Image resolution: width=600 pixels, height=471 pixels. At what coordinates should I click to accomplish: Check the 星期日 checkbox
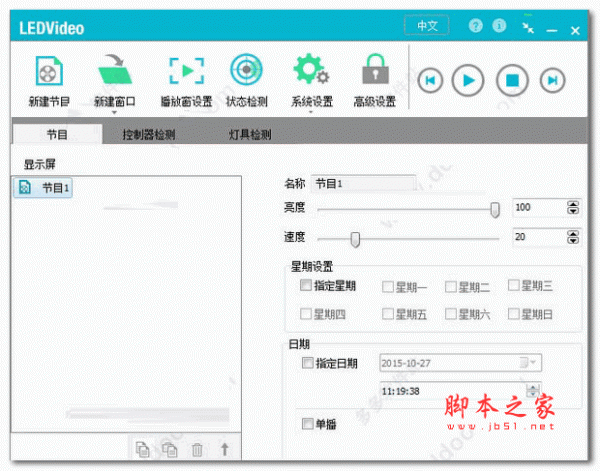pyautogui.click(x=514, y=314)
